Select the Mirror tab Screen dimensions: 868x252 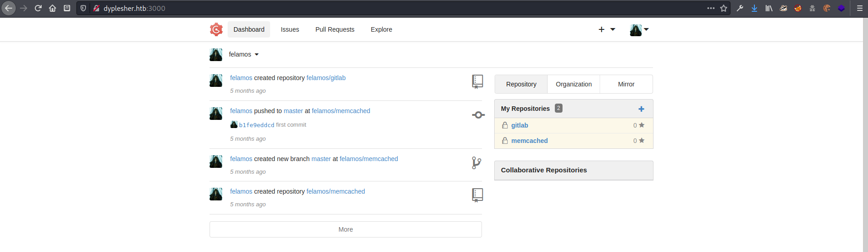(x=626, y=84)
